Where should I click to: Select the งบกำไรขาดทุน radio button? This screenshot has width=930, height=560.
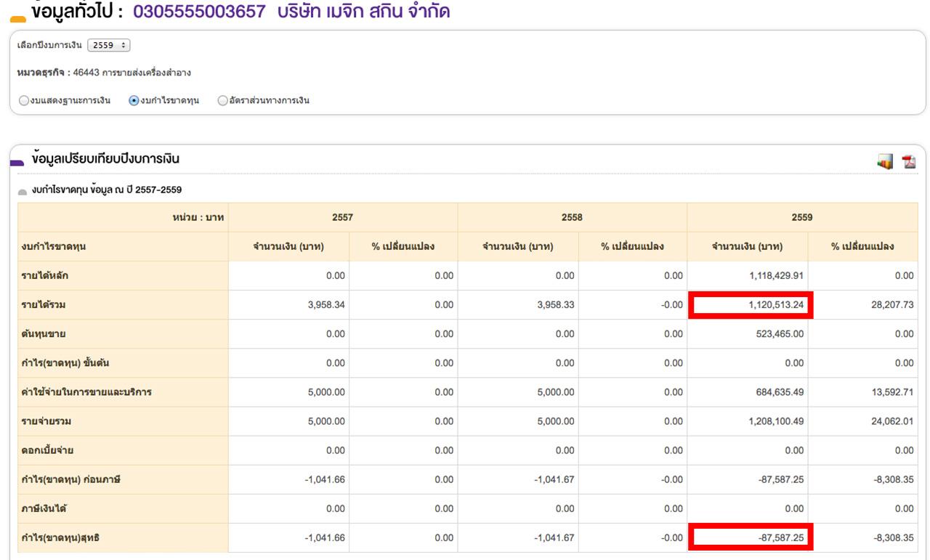134,101
